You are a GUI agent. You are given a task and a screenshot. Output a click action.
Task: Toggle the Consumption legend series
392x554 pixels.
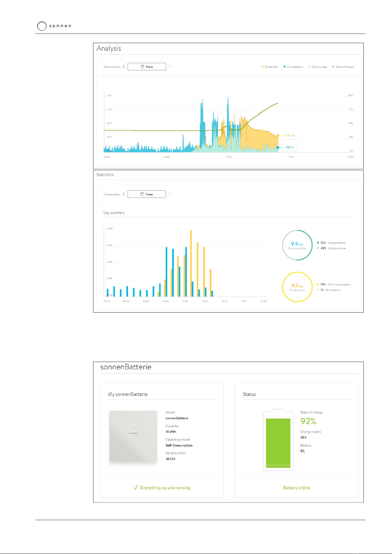pyautogui.click(x=293, y=67)
